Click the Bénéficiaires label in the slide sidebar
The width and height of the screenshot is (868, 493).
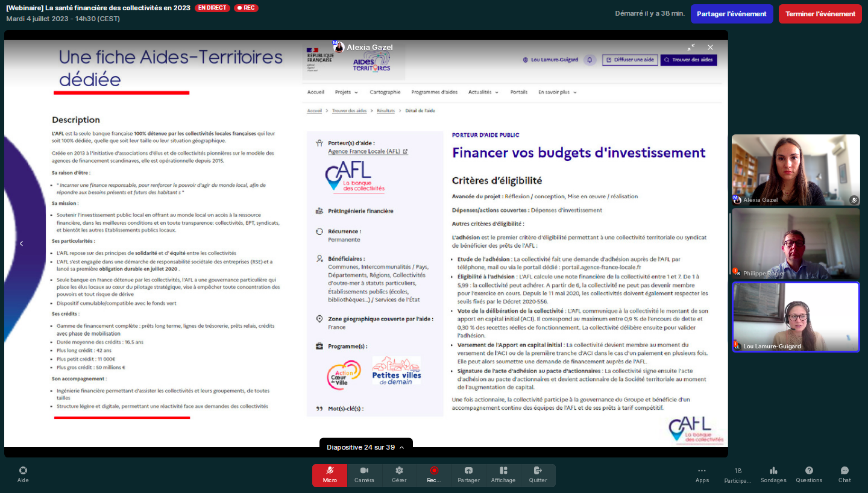[x=346, y=258]
